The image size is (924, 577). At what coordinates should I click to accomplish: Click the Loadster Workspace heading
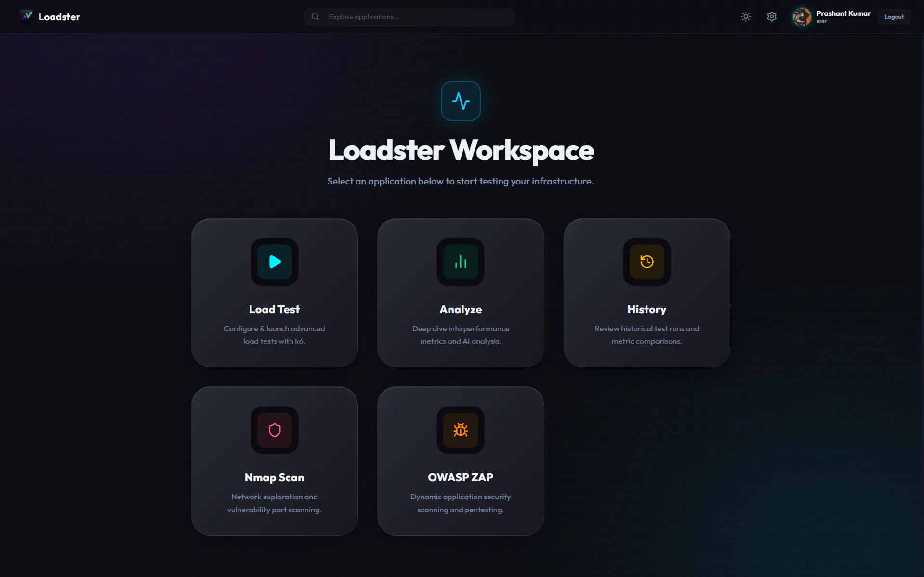coord(461,151)
